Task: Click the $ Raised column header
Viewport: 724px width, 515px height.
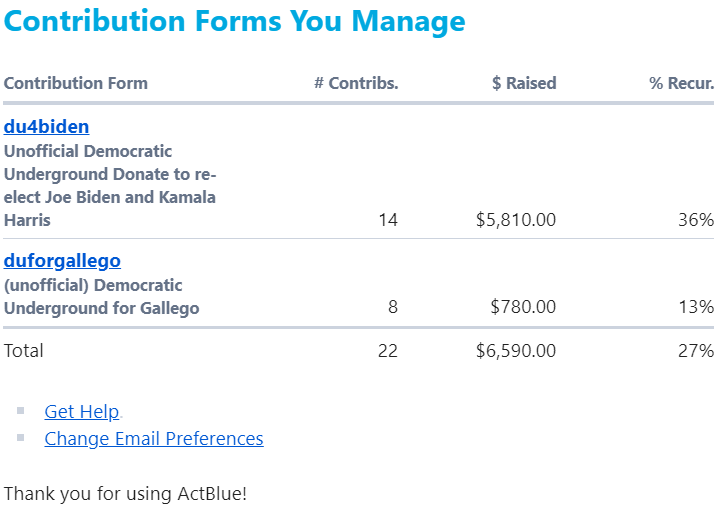Action: [524, 83]
